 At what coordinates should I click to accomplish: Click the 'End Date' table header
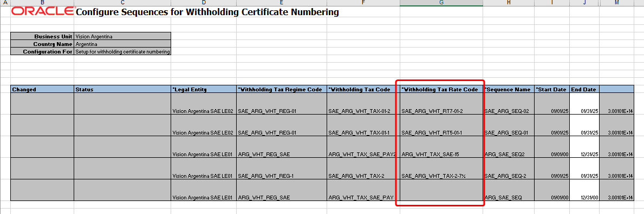(584, 89)
